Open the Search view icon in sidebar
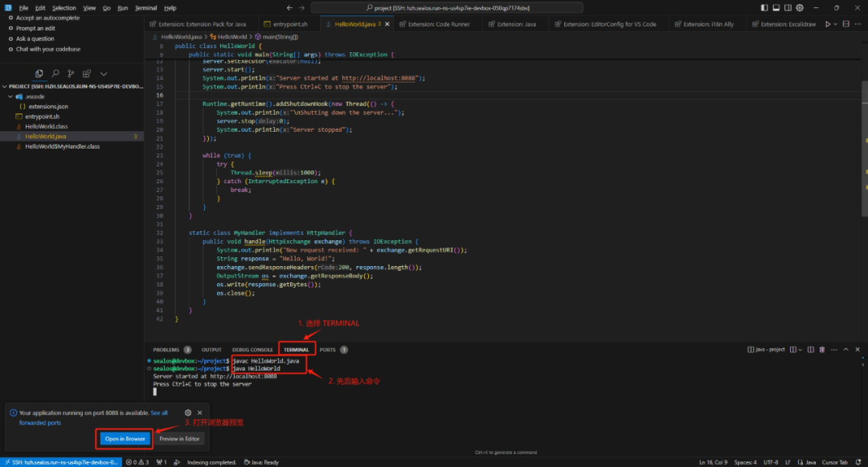868x467 pixels. pyautogui.click(x=55, y=73)
